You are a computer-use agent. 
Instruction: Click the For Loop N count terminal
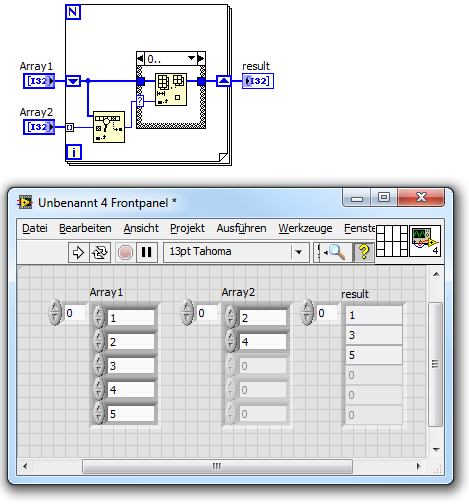point(73,12)
